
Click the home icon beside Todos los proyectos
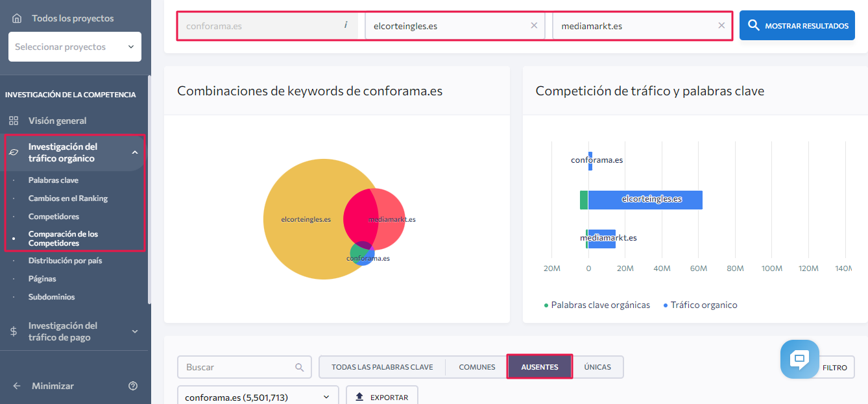(x=17, y=18)
